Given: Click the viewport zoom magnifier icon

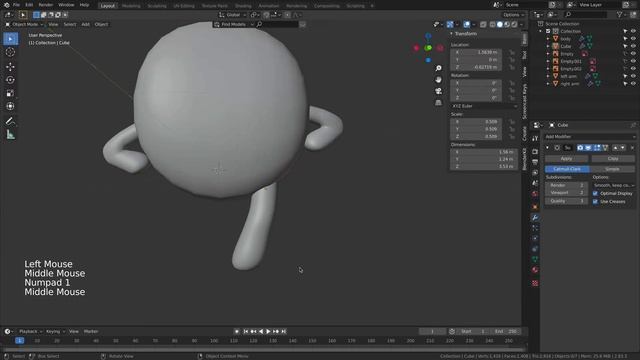Looking at the screenshot, I should [438, 69].
